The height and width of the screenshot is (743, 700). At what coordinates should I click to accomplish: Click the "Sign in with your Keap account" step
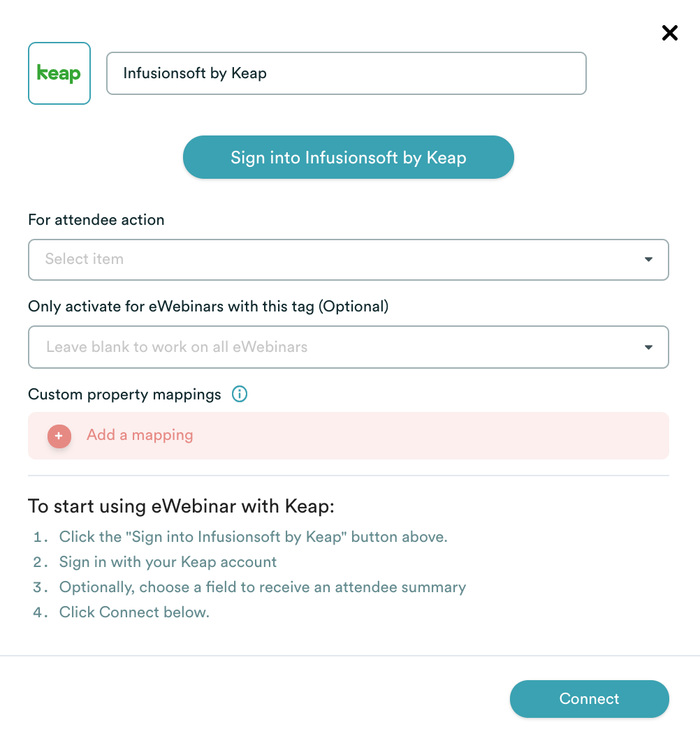(168, 562)
